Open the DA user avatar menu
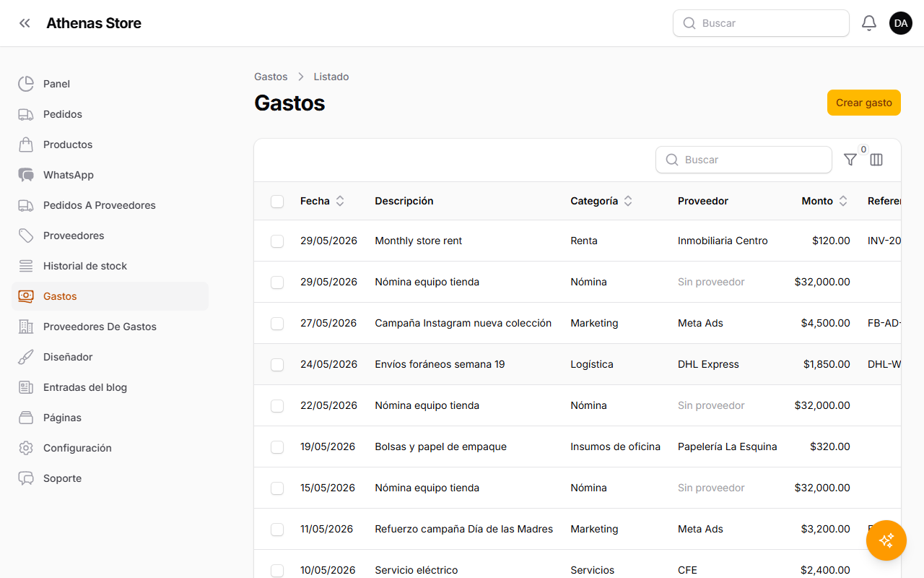 (x=901, y=23)
